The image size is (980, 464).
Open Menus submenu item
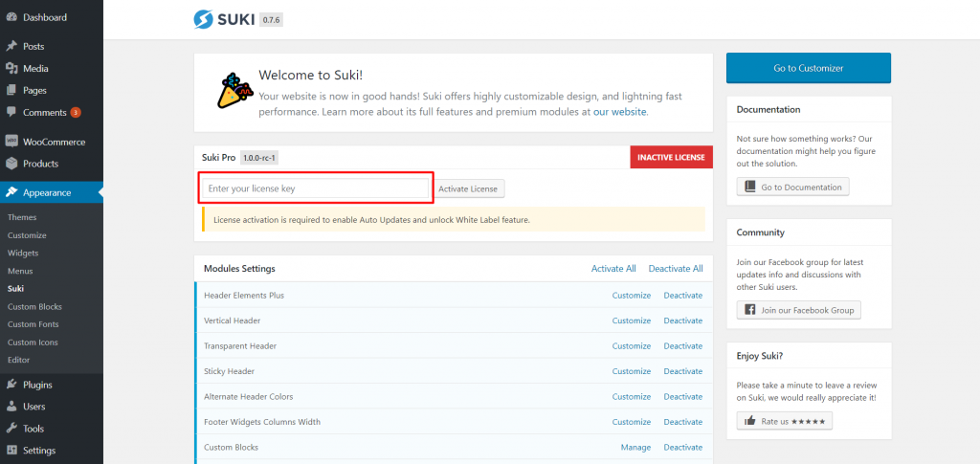pos(20,271)
